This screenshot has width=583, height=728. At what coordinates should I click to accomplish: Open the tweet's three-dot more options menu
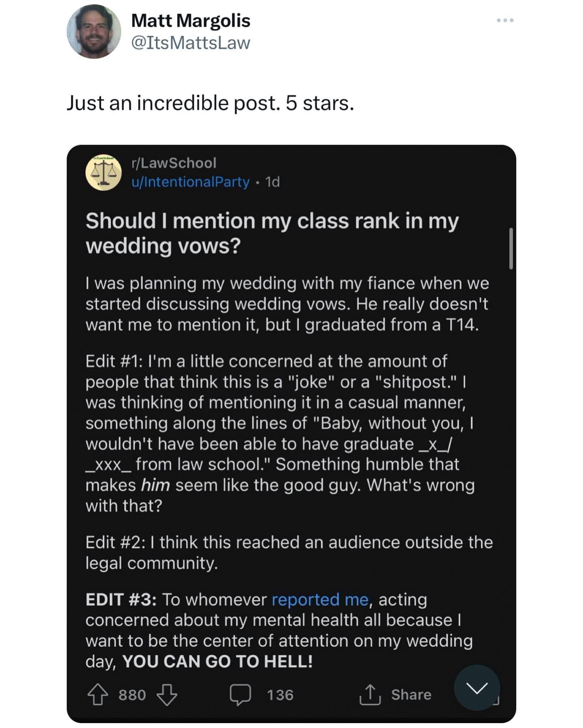pos(505,20)
